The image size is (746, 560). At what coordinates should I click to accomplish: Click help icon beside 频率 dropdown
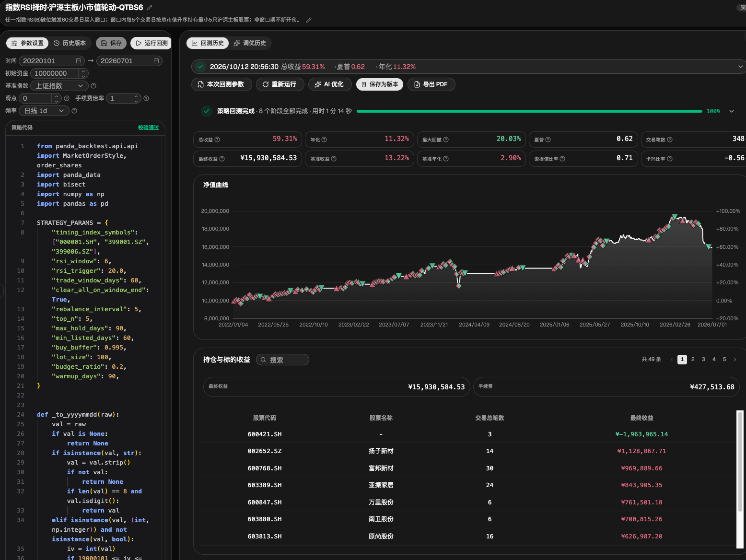tap(74, 111)
